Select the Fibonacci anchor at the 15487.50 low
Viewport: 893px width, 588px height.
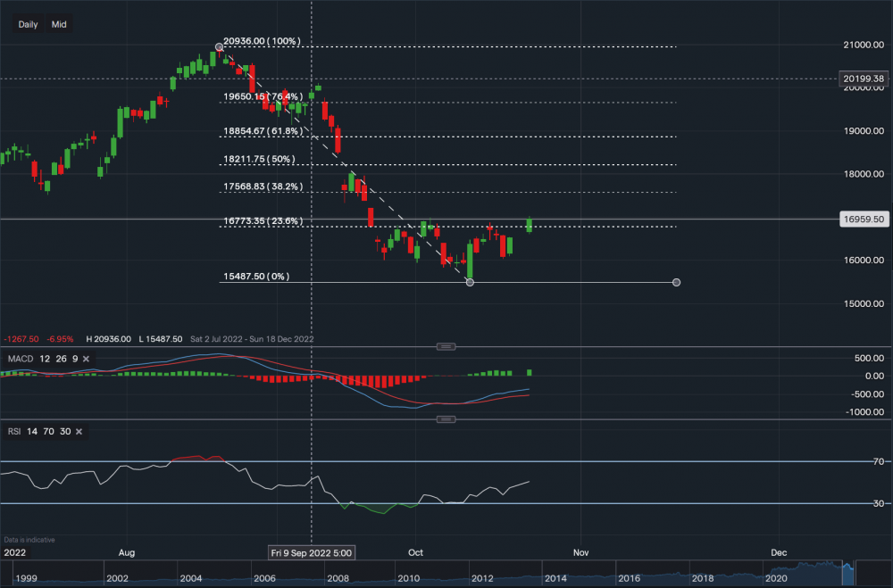[x=470, y=282]
